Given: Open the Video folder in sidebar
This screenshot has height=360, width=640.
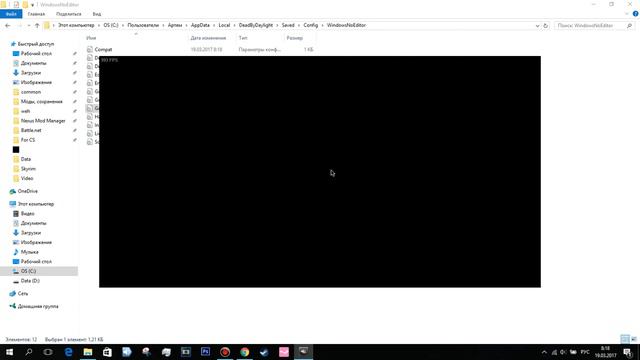Looking at the screenshot, I should (27, 178).
